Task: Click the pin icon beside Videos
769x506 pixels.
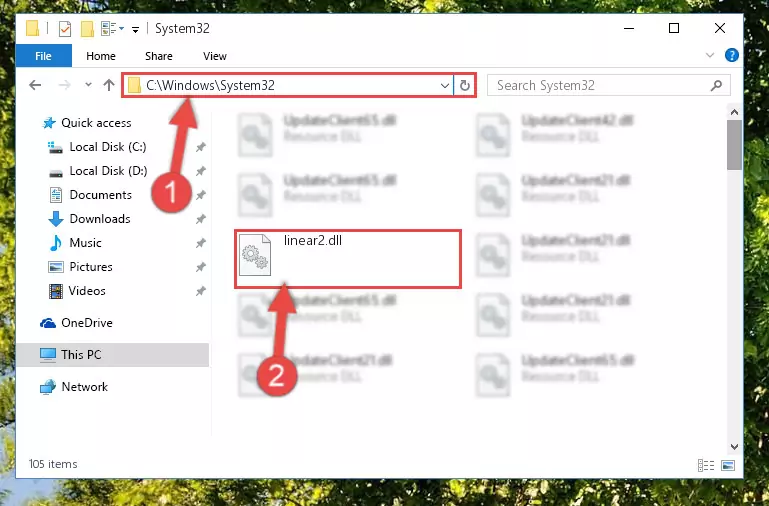Action: [x=201, y=291]
